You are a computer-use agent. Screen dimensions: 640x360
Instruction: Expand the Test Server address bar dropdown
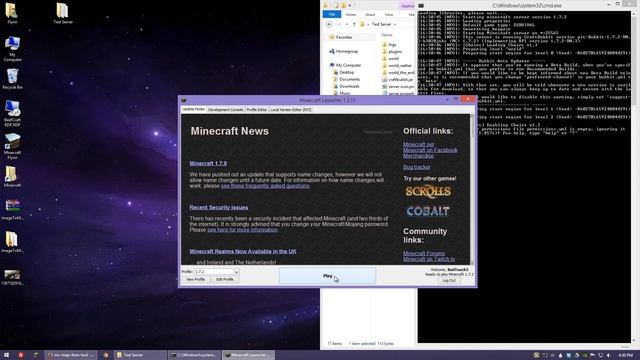(395, 24)
